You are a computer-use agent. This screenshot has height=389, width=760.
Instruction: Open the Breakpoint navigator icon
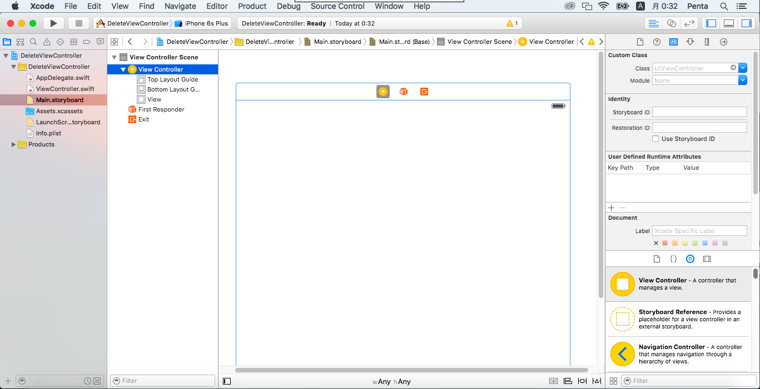[87, 42]
